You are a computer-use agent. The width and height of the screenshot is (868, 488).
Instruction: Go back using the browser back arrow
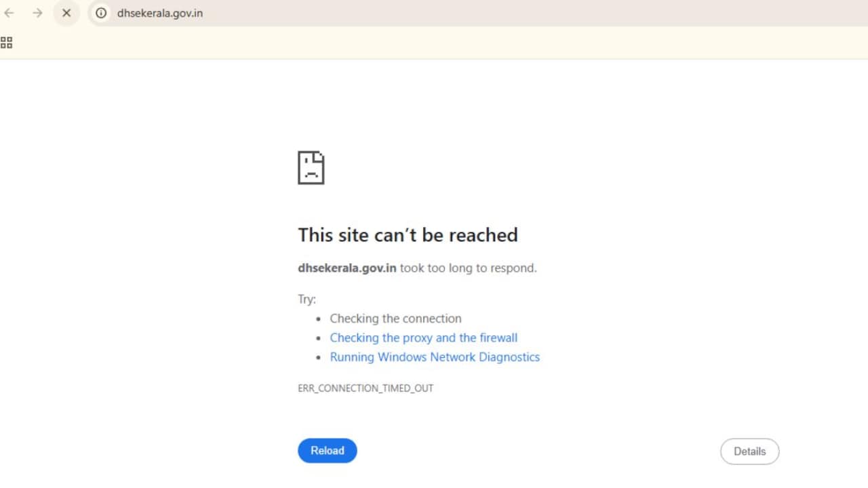tap(9, 13)
